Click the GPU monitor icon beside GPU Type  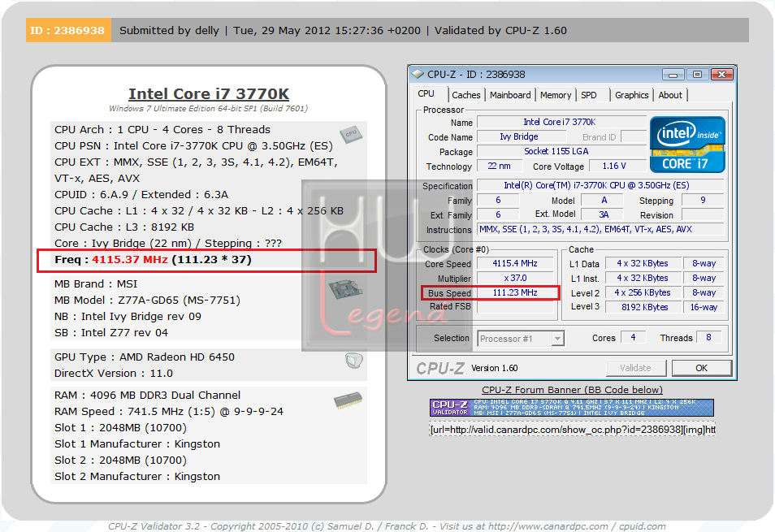[354, 361]
